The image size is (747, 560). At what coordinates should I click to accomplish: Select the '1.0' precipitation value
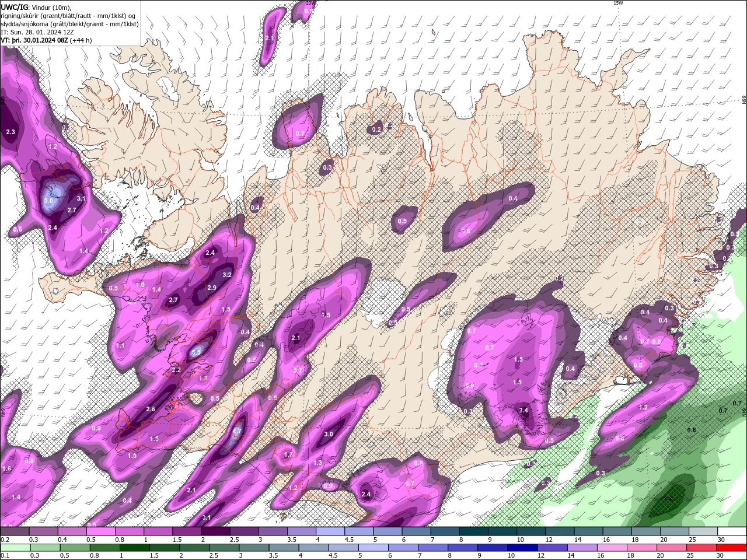140,285
